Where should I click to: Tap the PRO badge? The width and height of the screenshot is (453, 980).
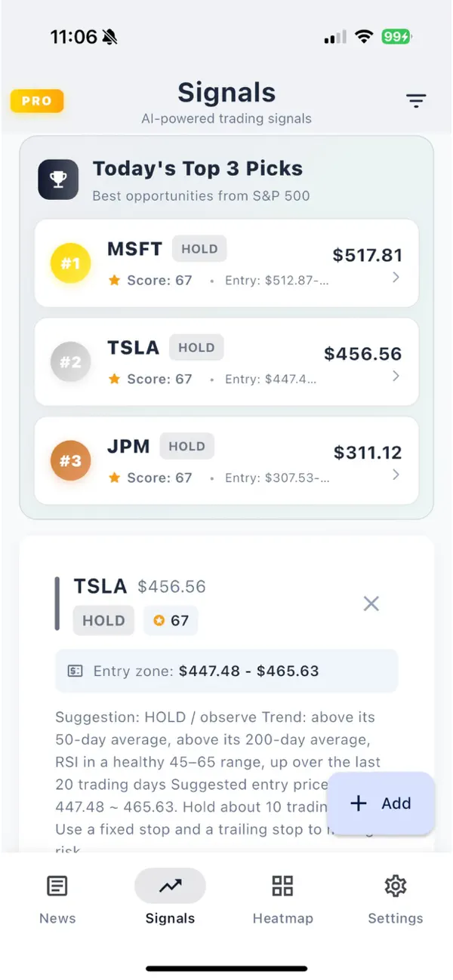point(37,100)
